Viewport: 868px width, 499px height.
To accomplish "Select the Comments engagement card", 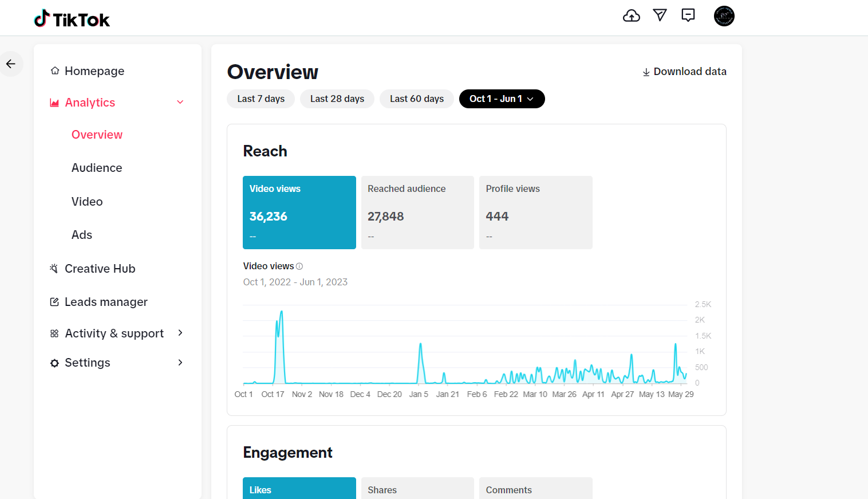I will pyautogui.click(x=536, y=488).
